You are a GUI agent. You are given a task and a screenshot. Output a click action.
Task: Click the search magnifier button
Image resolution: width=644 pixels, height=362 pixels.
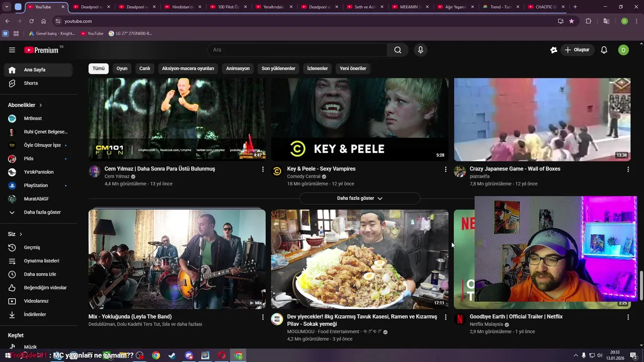pos(398,50)
